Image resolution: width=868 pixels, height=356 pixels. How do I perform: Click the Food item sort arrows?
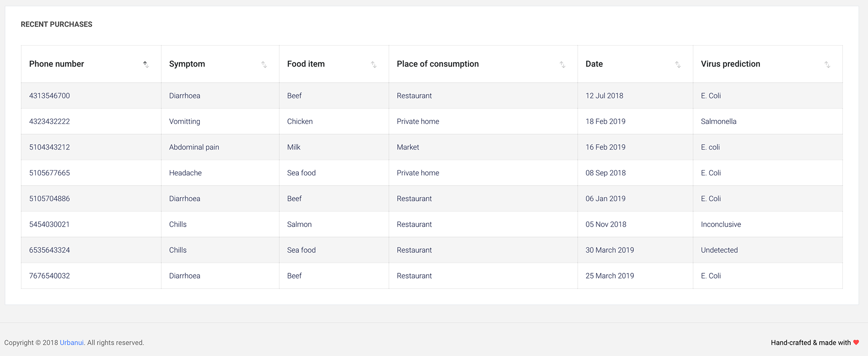pyautogui.click(x=374, y=64)
